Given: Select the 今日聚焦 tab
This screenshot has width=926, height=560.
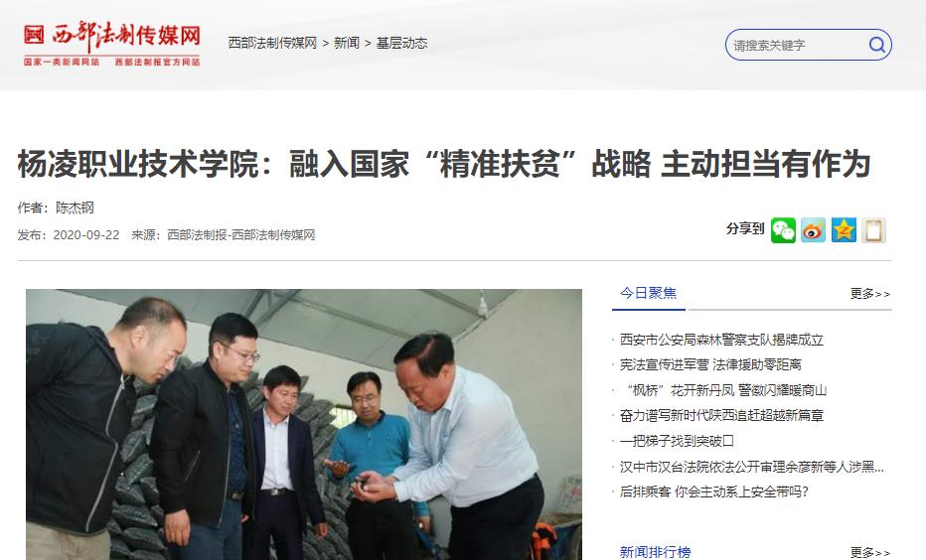Looking at the screenshot, I should click(x=649, y=293).
